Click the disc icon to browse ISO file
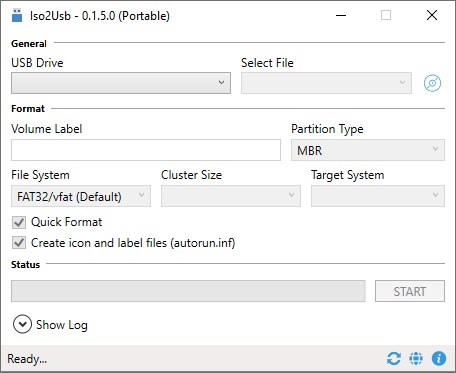The width and height of the screenshot is (456, 373). (x=432, y=83)
